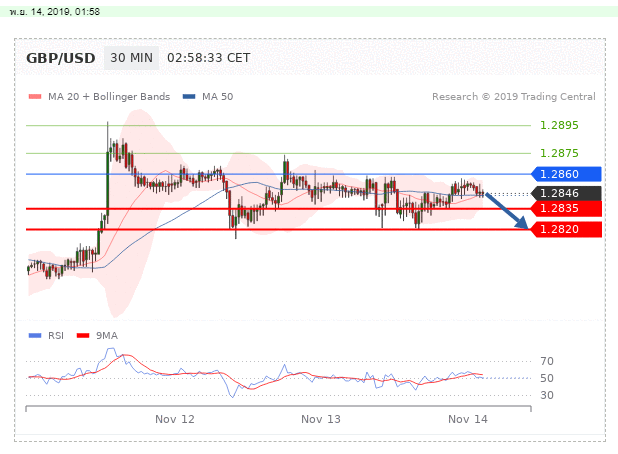Click the GBP/USD pair title
The height and width of the screenshot is (454, 618).
point(61,58)
